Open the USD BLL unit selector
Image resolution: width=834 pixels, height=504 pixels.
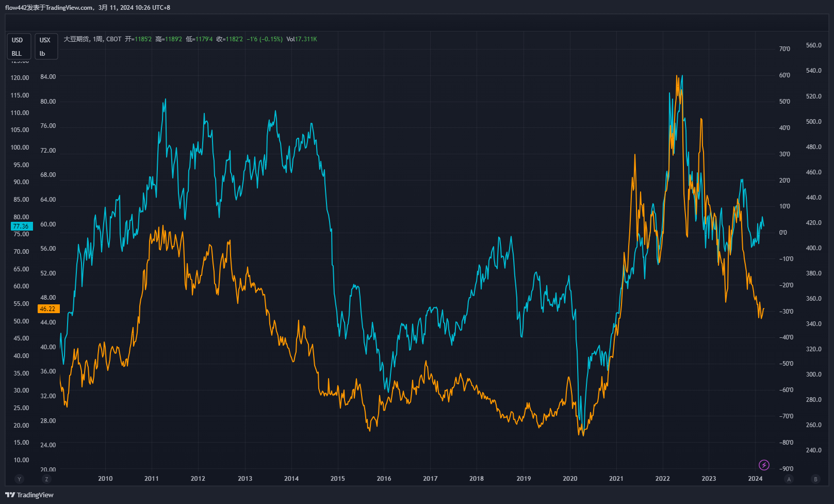19,46
